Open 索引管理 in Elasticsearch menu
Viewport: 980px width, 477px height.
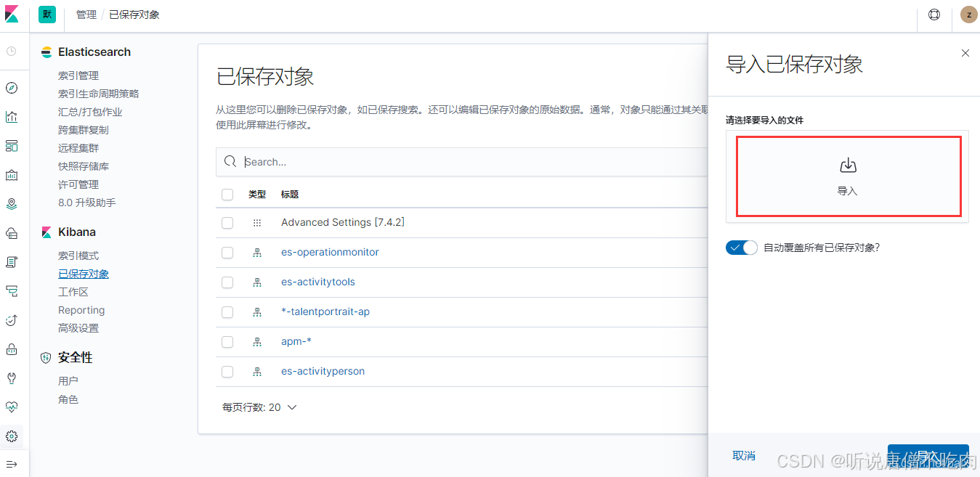click(x=78, y=76)
